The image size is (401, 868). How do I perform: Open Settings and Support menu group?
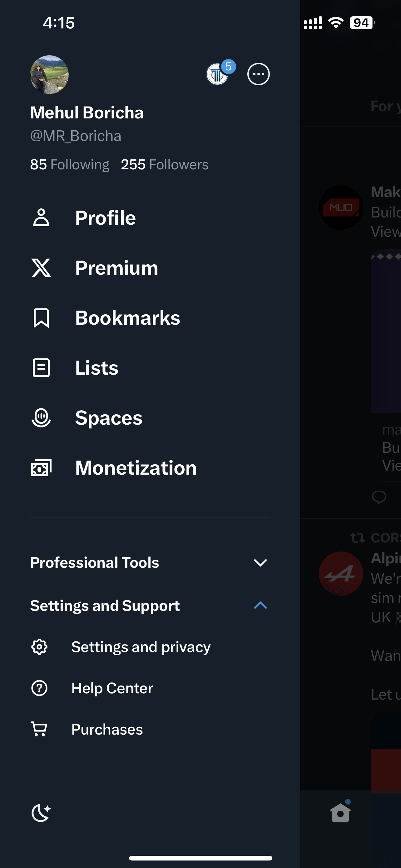pos(105,605)
